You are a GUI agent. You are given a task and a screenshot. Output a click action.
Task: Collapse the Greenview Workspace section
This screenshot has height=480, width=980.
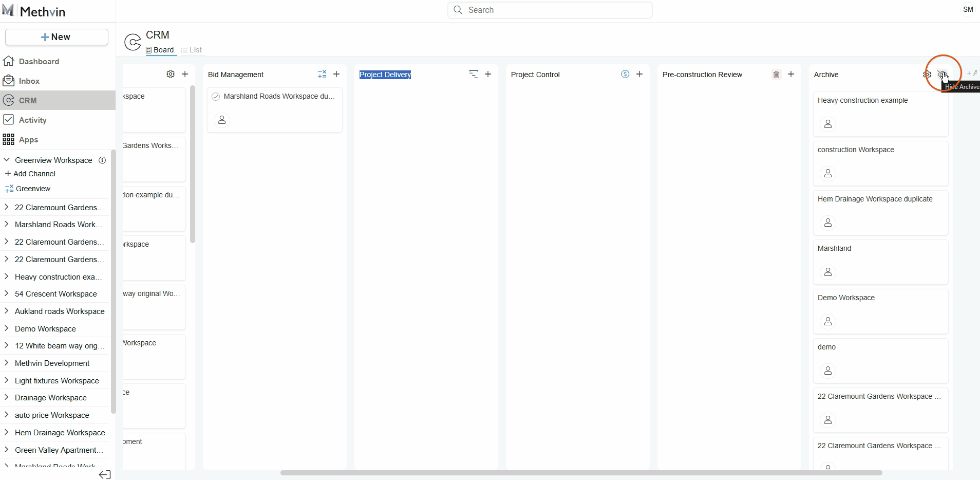click(x=7, y=160)
